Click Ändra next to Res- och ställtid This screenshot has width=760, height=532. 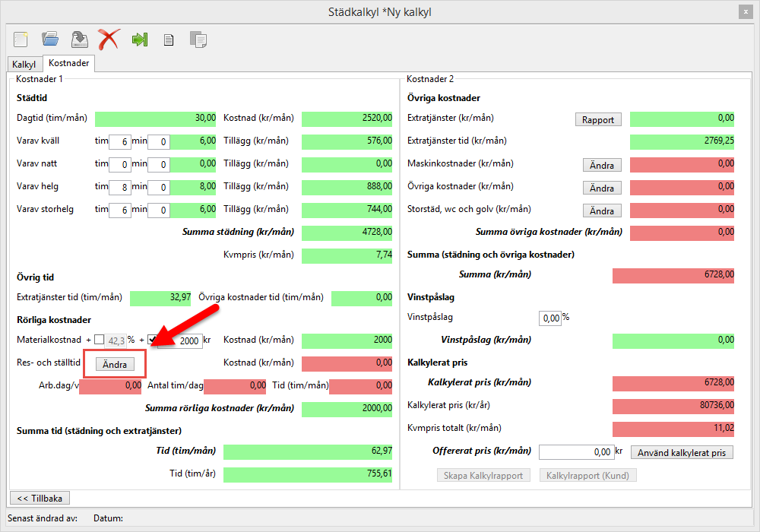coord(115,365)
